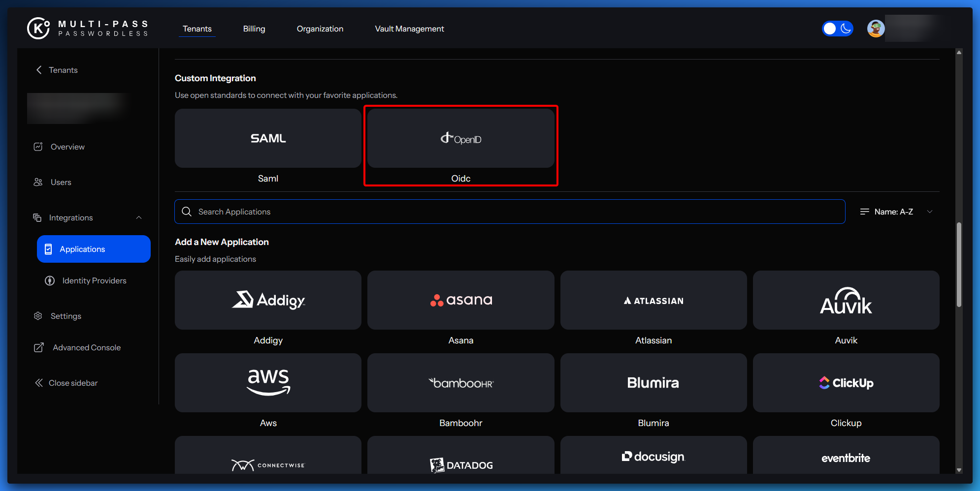Screen dimensions: 980x491
Task: Select the Users people icon
Action: click(38, 182)
